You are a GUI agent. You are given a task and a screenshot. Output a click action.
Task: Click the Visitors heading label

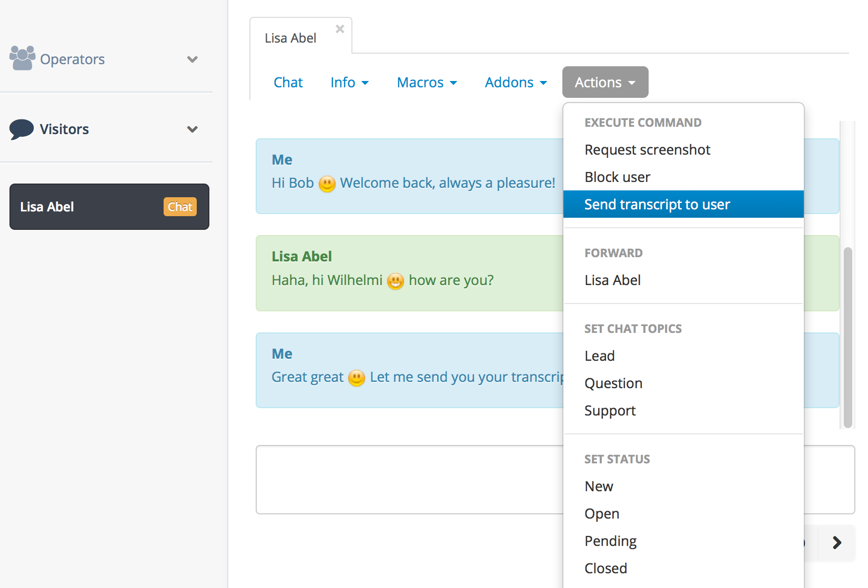[x=64, y=129]
